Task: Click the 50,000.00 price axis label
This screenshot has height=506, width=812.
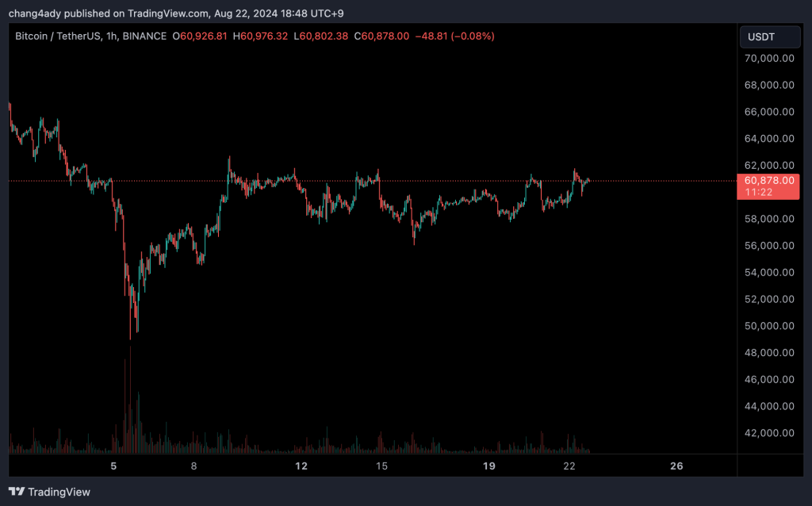Action: [768, 326]
